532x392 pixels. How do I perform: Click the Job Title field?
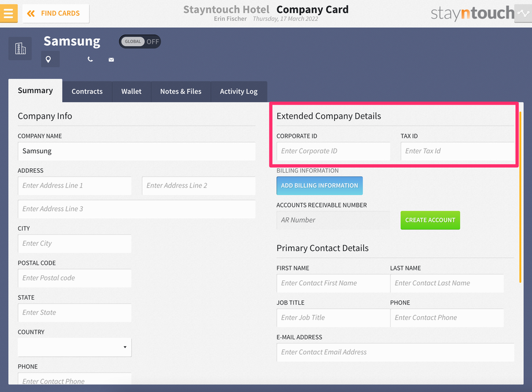(333, 318)
